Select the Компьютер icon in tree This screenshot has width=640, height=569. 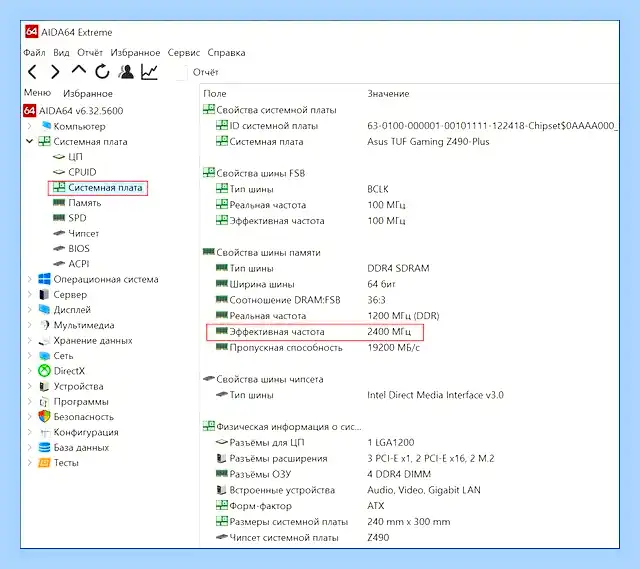[x=47, y=126]
